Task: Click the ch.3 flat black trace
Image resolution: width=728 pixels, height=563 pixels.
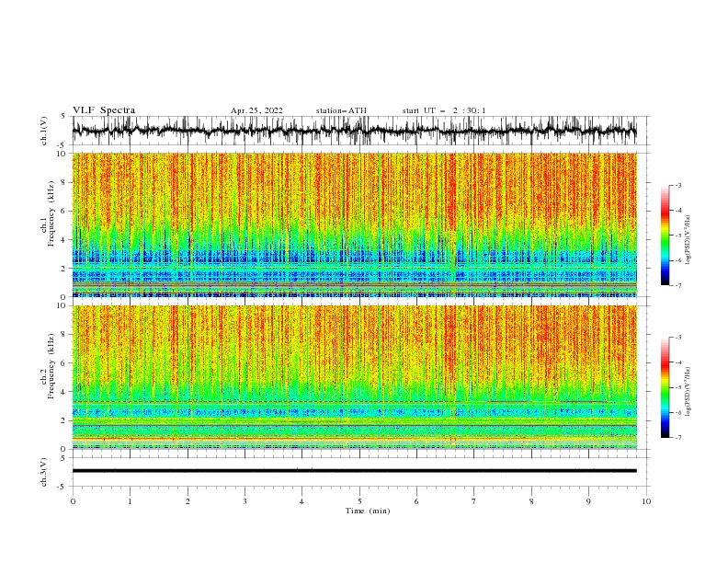Action: [x=354, y=471]
